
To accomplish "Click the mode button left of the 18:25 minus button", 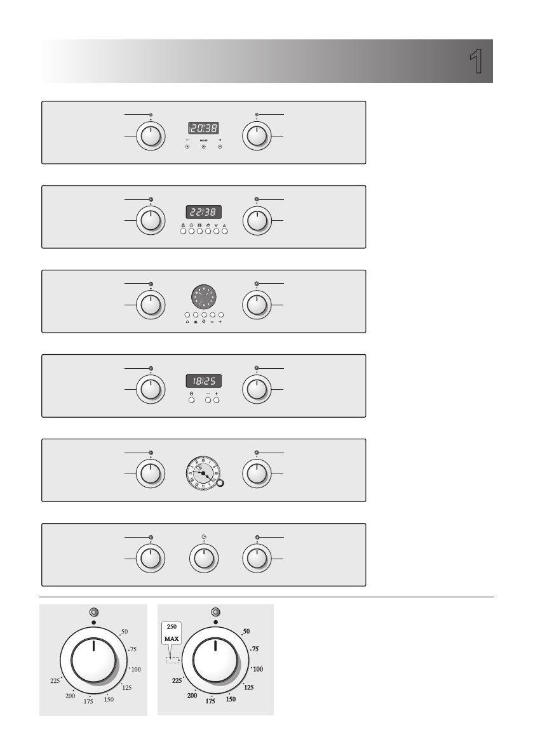I will click(x=191, y=400).
